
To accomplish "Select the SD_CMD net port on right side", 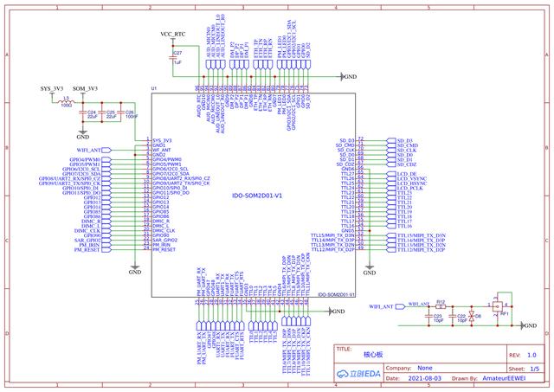I will click(x=403, y=145).
